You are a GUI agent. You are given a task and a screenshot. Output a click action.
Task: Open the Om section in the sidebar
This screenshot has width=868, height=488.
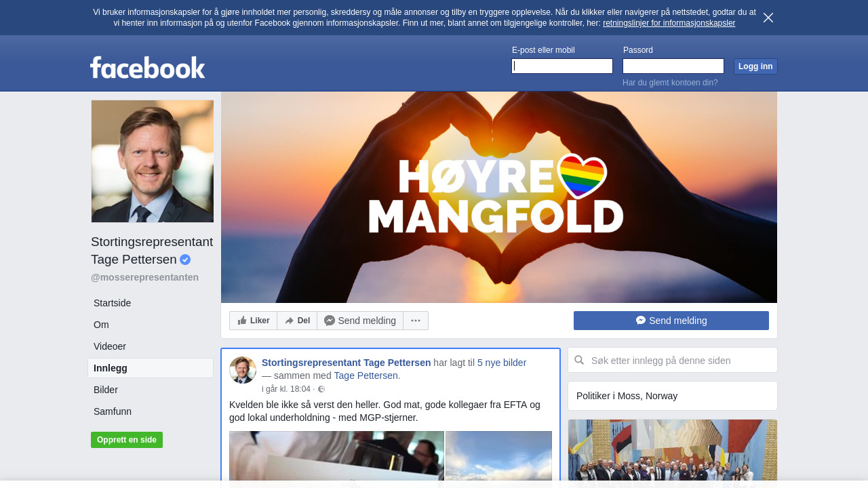coord(101,325)
